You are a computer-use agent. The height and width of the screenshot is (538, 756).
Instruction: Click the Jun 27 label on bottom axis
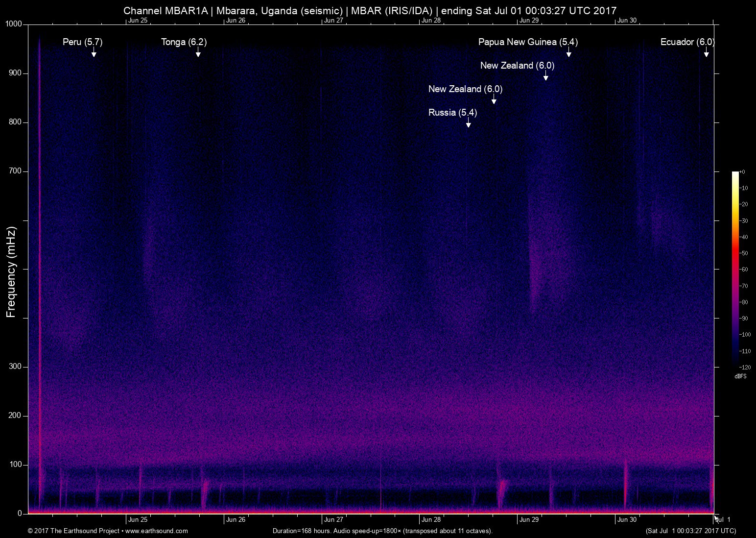pyautogui.click(x=333, y=520)
